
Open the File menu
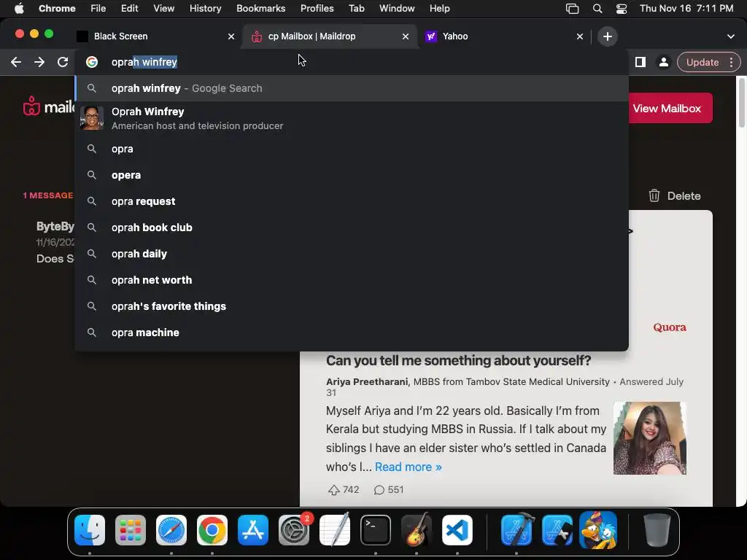point(98,8)
